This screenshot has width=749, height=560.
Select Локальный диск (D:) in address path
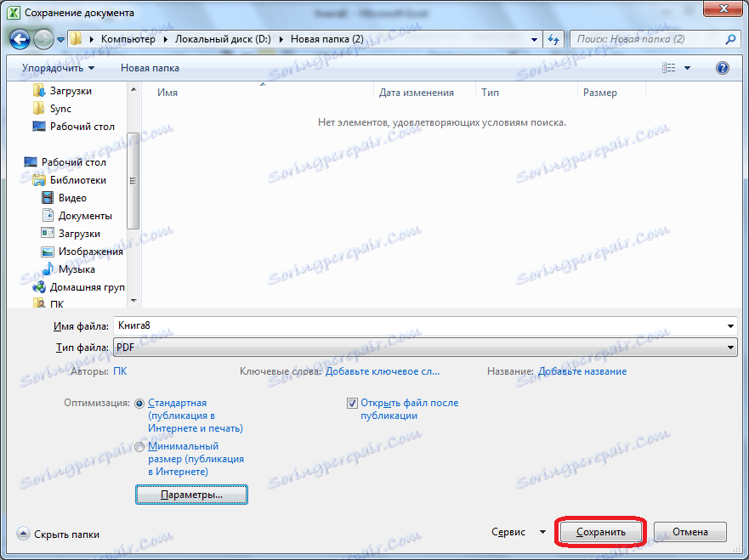[223, 39]
